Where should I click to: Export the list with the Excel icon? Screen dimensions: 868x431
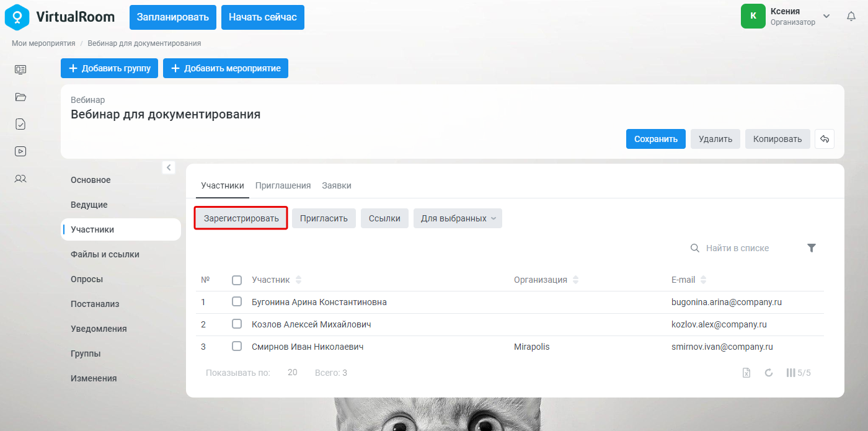pos(747,373)
